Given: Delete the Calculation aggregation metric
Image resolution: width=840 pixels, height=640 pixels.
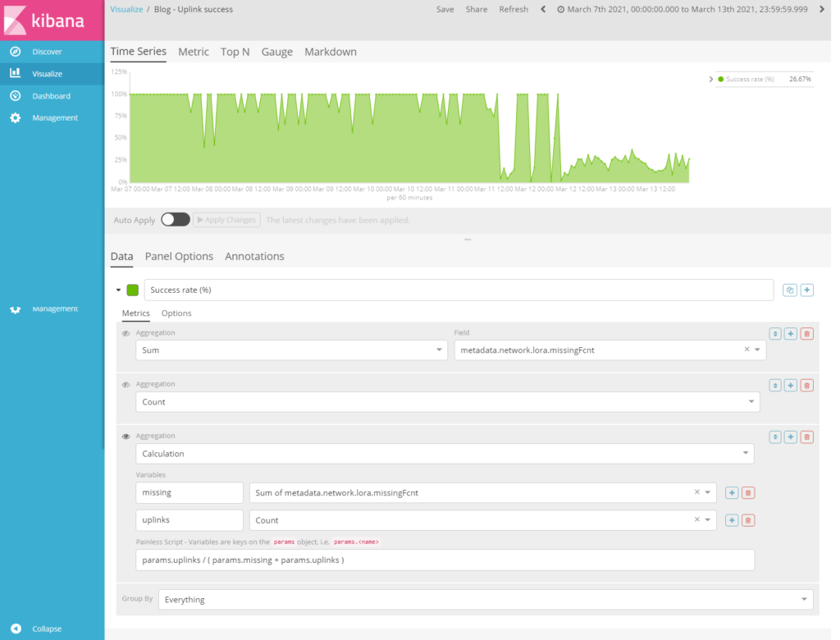Looking at the screenshot, I should click(807, 437).
